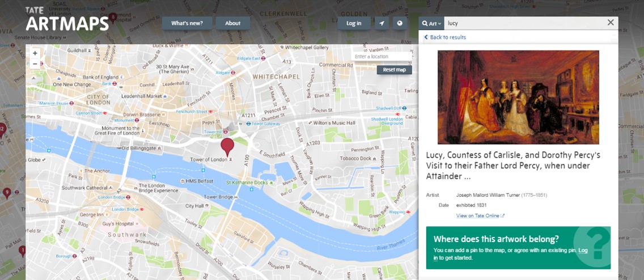
Task: Click the Bank underground station icon
Action: coord(116,83)
